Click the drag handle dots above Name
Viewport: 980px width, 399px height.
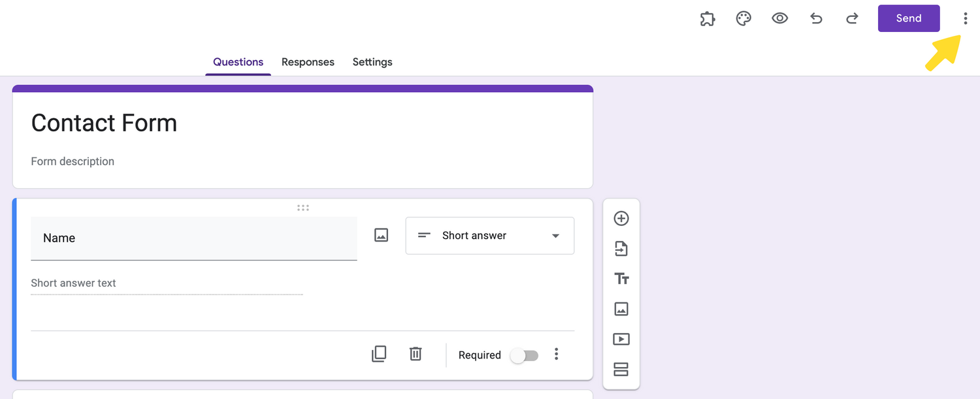303,208
